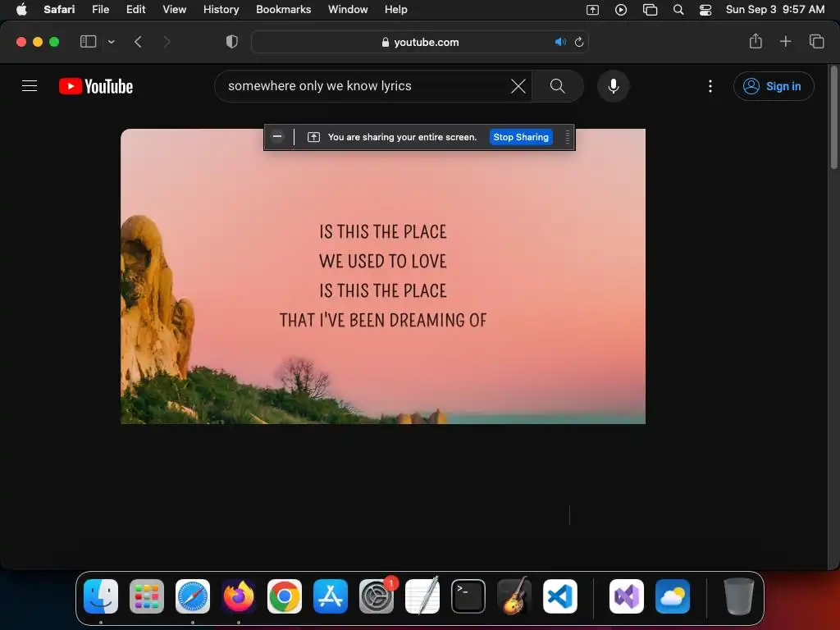The width and height of the screenshot is (840, 630).
Task: Go back in Safari
Action: [138, 42]
